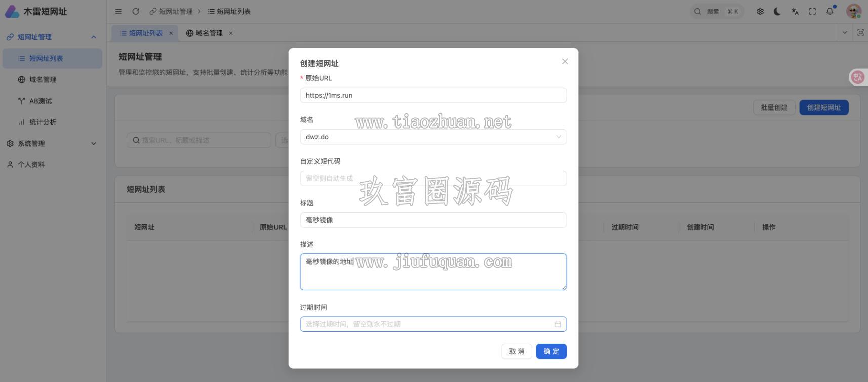Open language translation icon

coord(795,11)
